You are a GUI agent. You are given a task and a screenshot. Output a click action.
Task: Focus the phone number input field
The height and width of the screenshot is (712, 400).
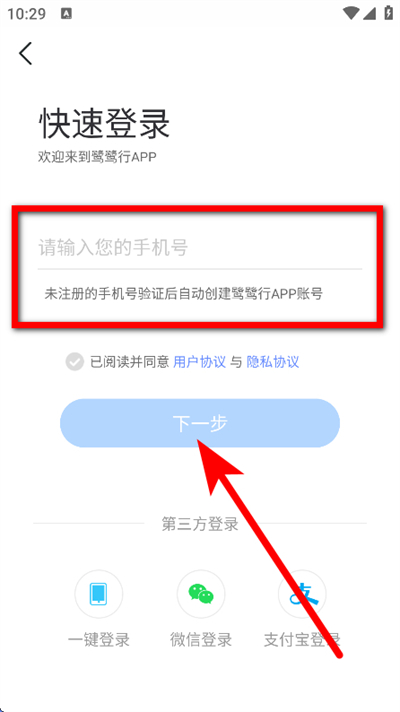[200, 248]
